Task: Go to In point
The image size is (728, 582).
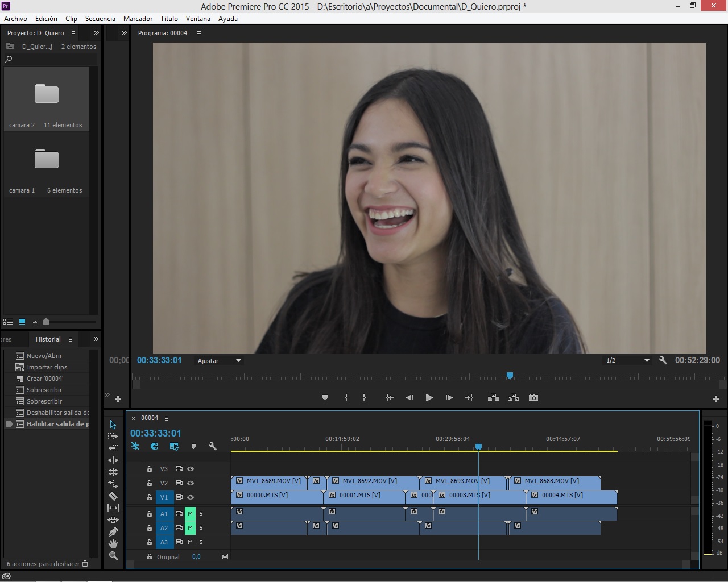Action: point(390,398)
